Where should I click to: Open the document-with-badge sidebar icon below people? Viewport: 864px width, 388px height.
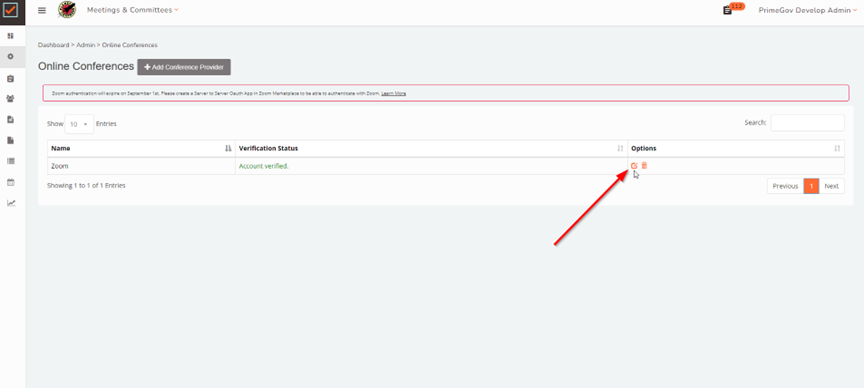click(x=10, y=120)
